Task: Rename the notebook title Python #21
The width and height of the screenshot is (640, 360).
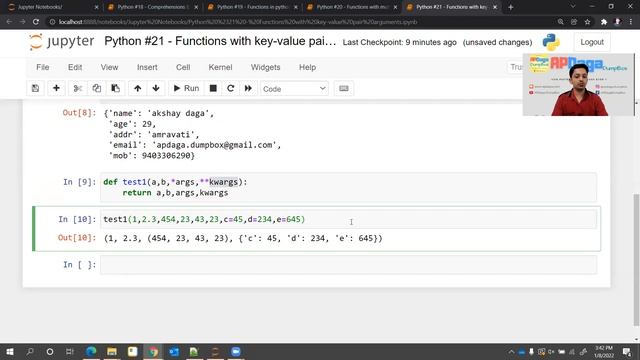Action: coord(220,41)
